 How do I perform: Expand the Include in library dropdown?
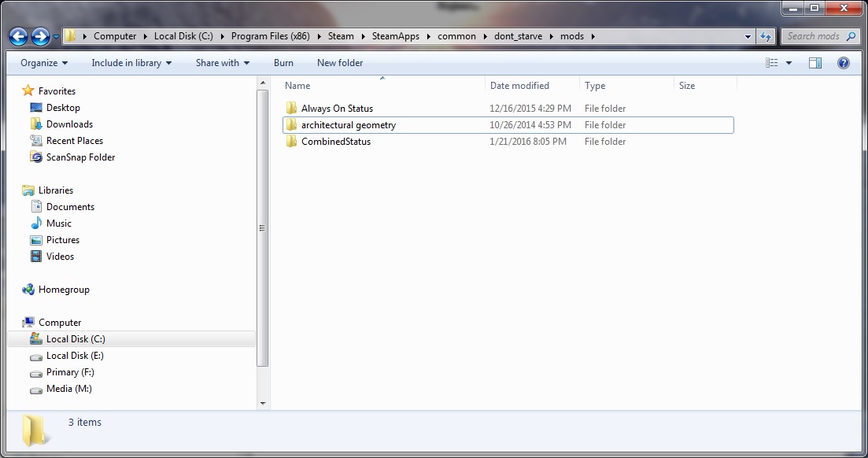[x=131, y=63]
